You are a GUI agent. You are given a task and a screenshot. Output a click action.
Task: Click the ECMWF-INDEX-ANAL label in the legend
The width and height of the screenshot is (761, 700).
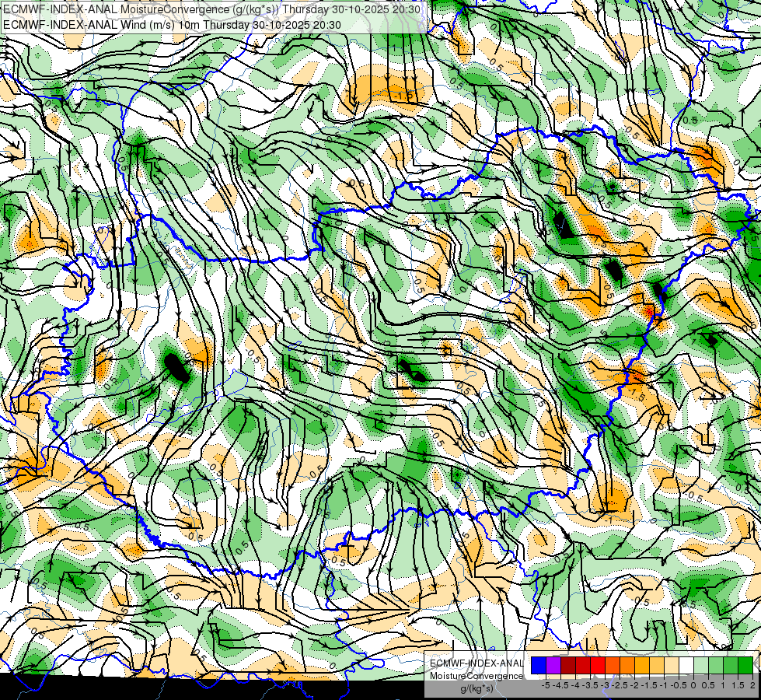point(477,663)
